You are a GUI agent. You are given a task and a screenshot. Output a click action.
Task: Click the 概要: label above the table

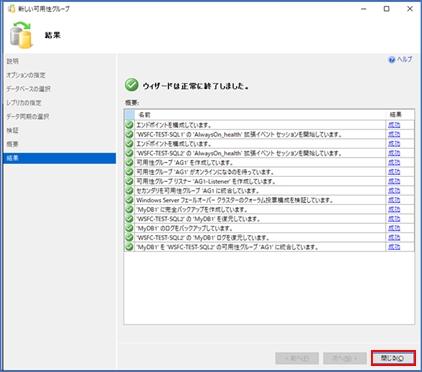132,103
